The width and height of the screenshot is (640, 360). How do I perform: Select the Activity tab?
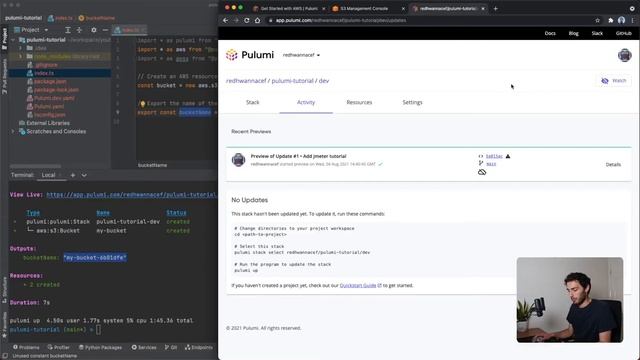306,102
